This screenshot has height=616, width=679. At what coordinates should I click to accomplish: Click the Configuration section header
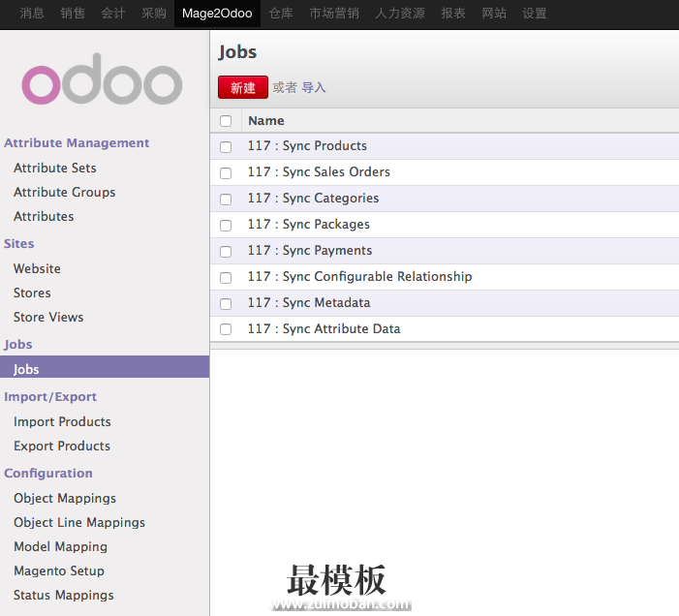(x=48, y=474)
